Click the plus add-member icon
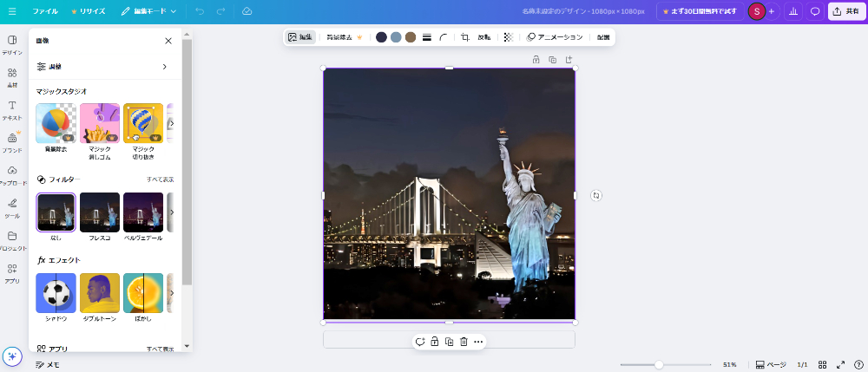Viewport: 868px width, 372px height. [x=772, y=11]
